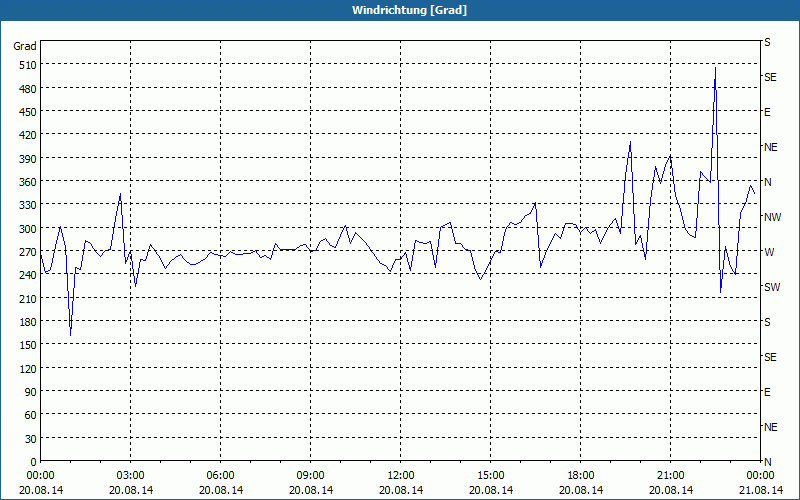This screenshot has width=800, height=500.
Task: Click the "90" y-axis value
Action: [31, 392]
